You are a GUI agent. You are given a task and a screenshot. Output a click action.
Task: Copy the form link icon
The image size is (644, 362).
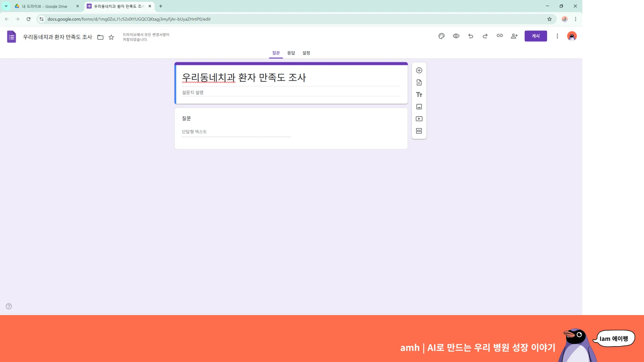coord(500,36)
